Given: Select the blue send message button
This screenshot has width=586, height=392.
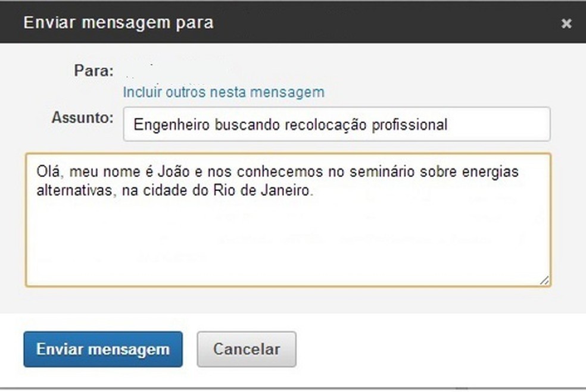Looking at the screenshot, I should [x=102, y=349].
